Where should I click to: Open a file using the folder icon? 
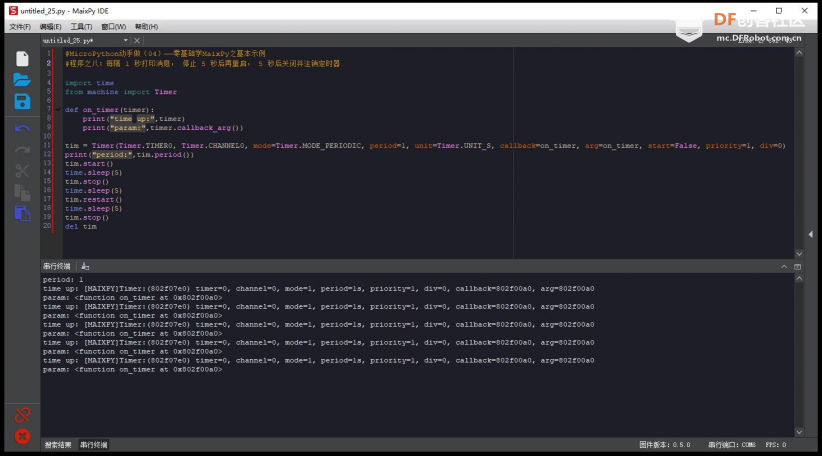click(22, 80)
